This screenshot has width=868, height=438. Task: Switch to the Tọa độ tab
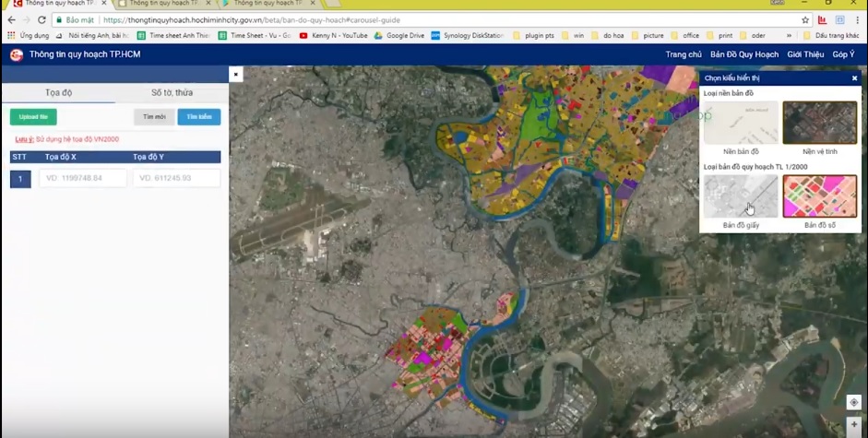pos(58,92)
